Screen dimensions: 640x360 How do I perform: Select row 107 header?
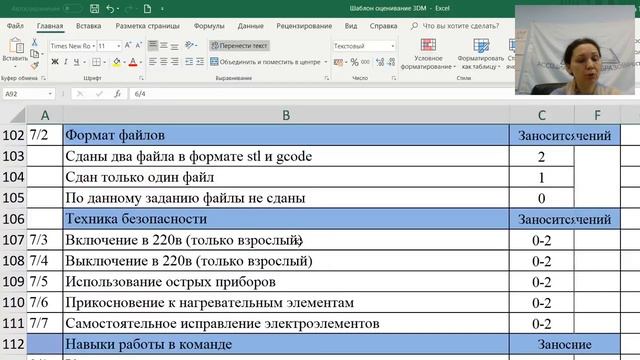point(13,240)
